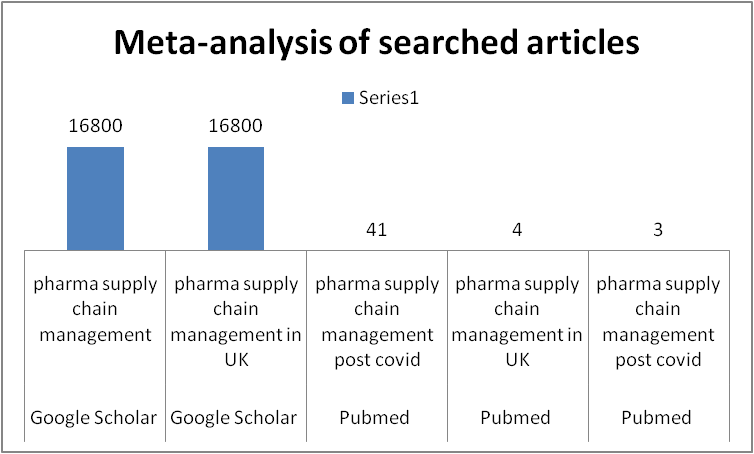Screen dimensions: 754x454
Task: Select the second blue bar for UK search
Action: [x=236, y=198]
